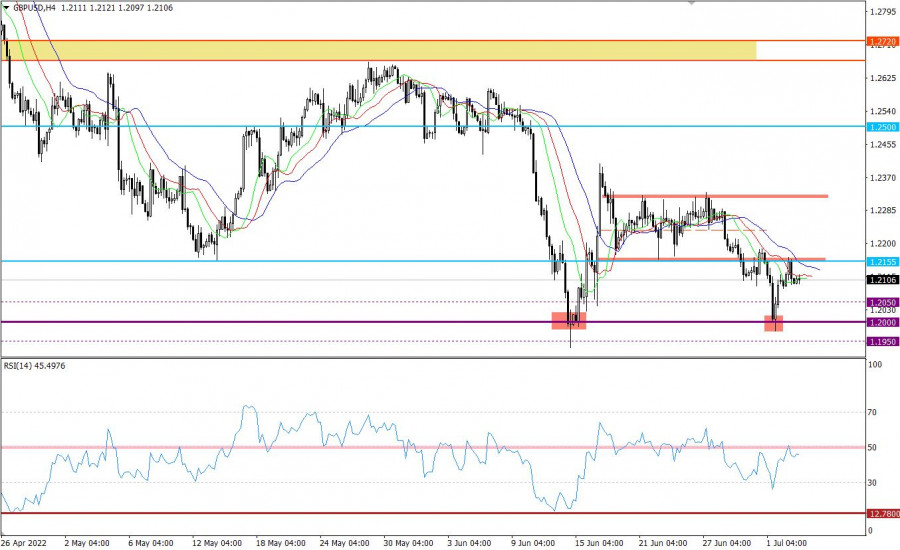The height and width of the screenshot is (550, 900).
Task: Select the dark red horizontal line in RSI pane
Action: (433, 513)
